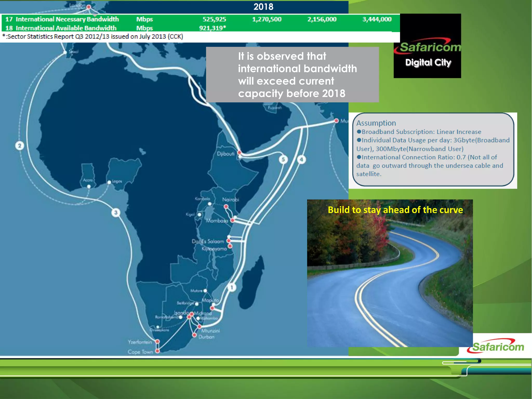The height and width of the screenshot is (399, 532).
Task: Select the Durban red landing point
Action: (x=194, y=335)
